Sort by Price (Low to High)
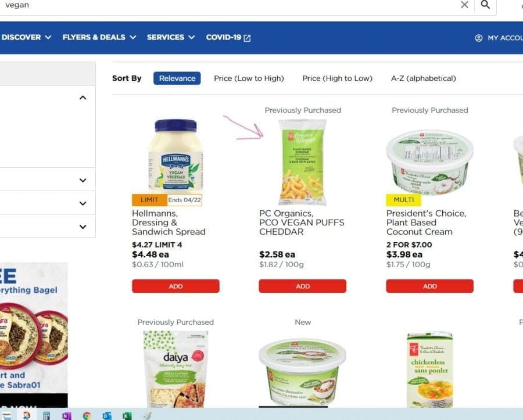The image size is (523, 420). click(x=249, y=78)
